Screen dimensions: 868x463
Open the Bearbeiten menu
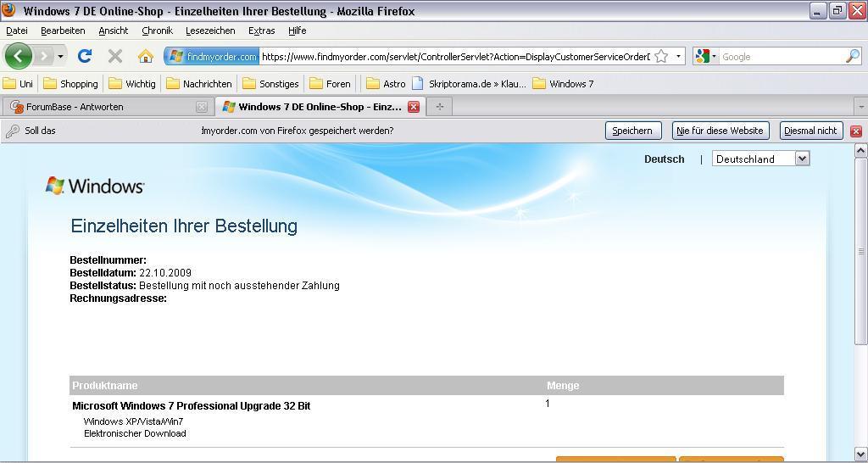point(63,31)
